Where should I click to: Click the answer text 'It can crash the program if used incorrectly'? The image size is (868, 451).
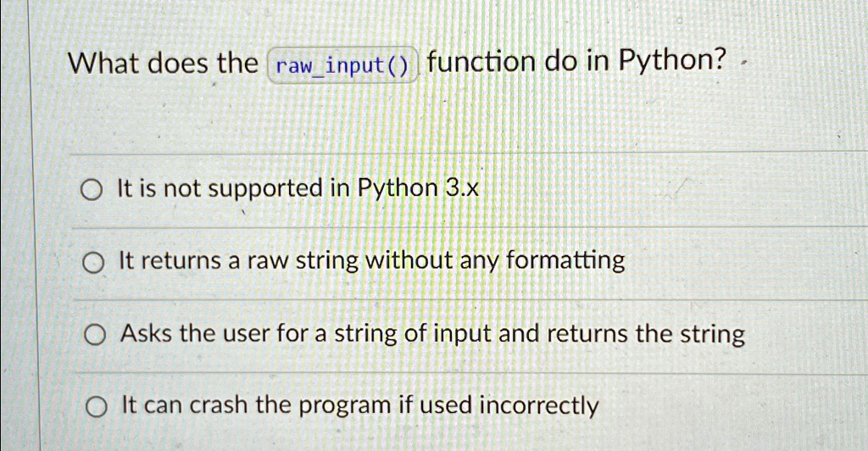coord(360,405)
